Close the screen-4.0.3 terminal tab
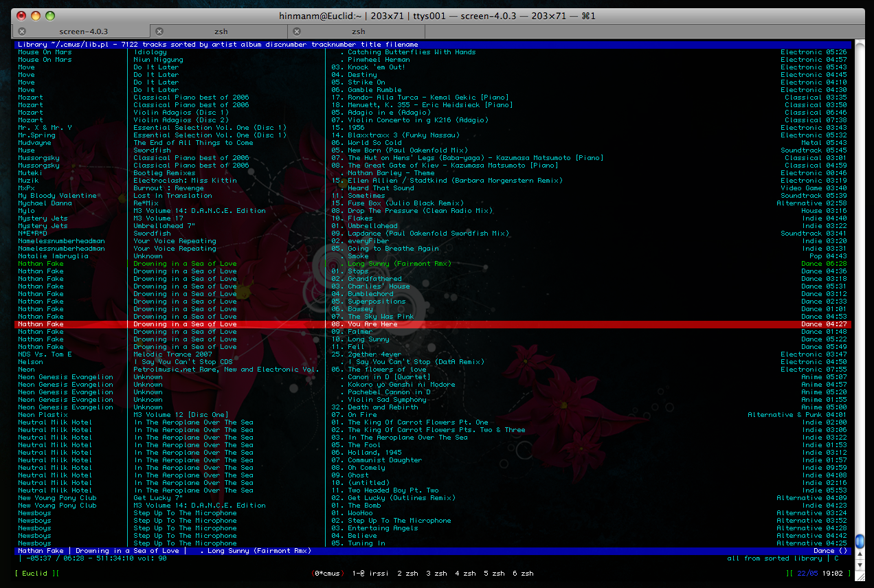 [22, 32]
